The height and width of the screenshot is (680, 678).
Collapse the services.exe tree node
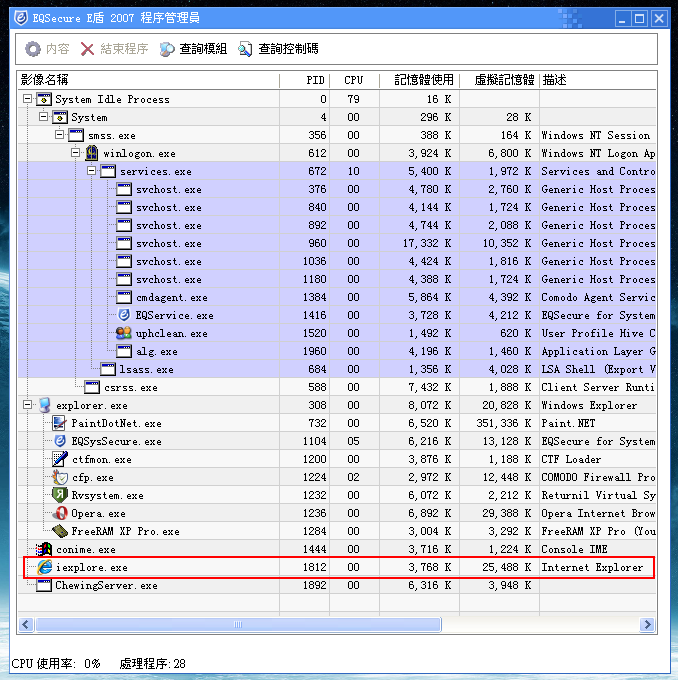(x=92, y=171)
